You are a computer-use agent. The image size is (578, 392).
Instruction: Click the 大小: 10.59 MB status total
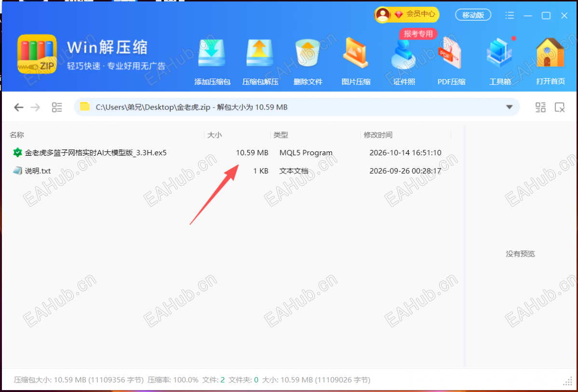pyautogui.click(x=316, y=380)
